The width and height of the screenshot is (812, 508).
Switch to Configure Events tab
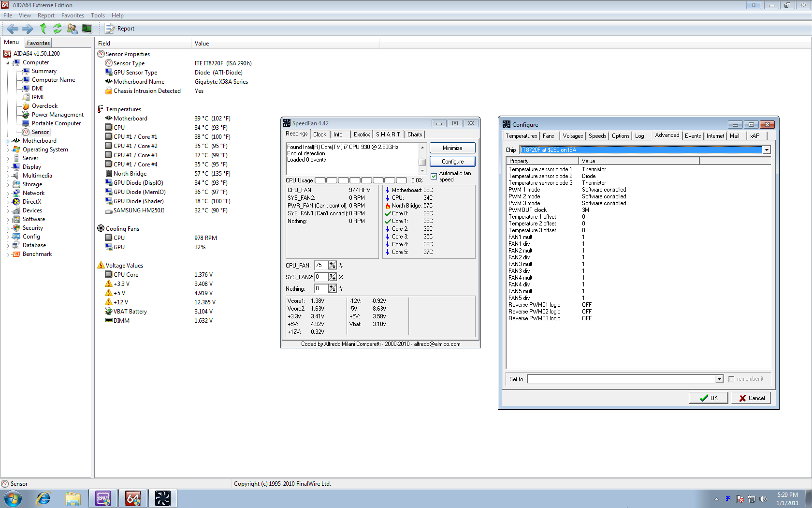tap(693, 136)
